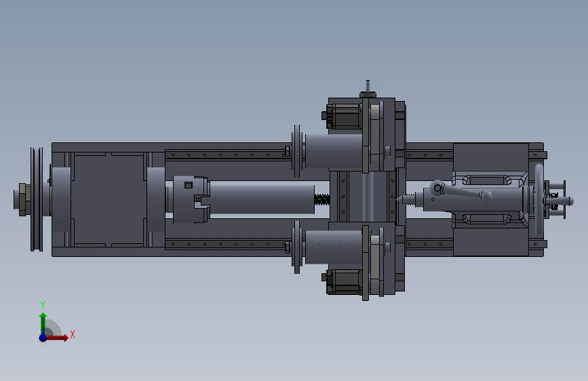Select the headstock housing block
The height and width of the screenshot is (381, 588).
pos(109,199)
